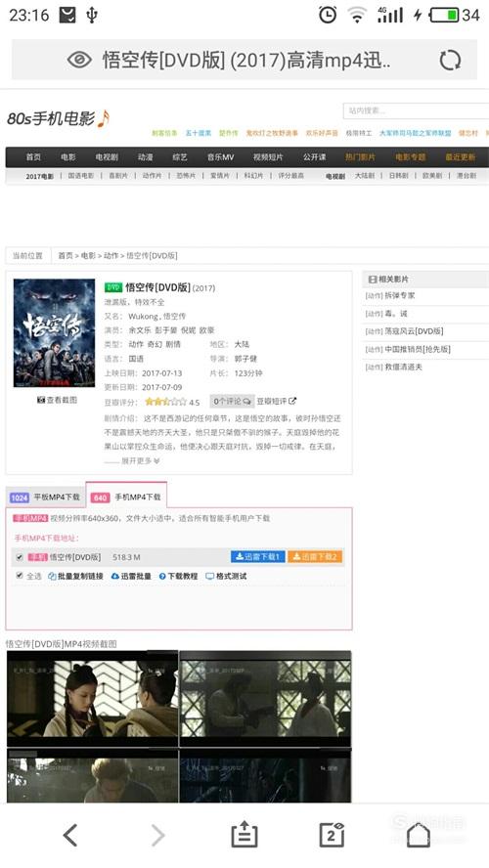Toggle checkbox for 悟空传[DVD版] download row
This screenshot has width=489, height=868.
[20, 557]
